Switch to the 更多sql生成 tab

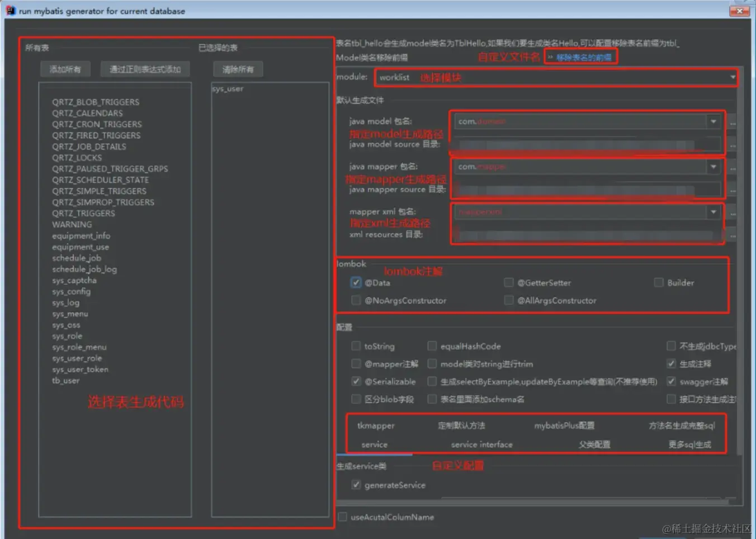click(689, 445)
